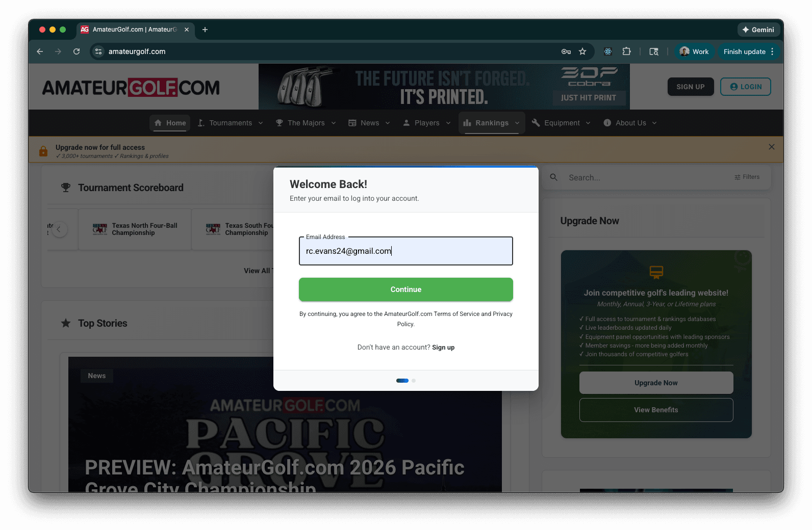The width and height of the screenshot is (812, 530).
Task: Select the second step indicator dot
Action: [414, 381]
